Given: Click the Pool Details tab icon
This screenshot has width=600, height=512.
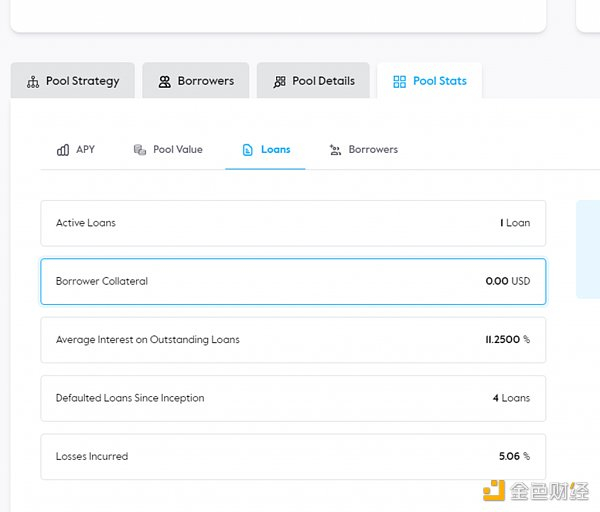Looking at the screenshot, I should [280, 81].
